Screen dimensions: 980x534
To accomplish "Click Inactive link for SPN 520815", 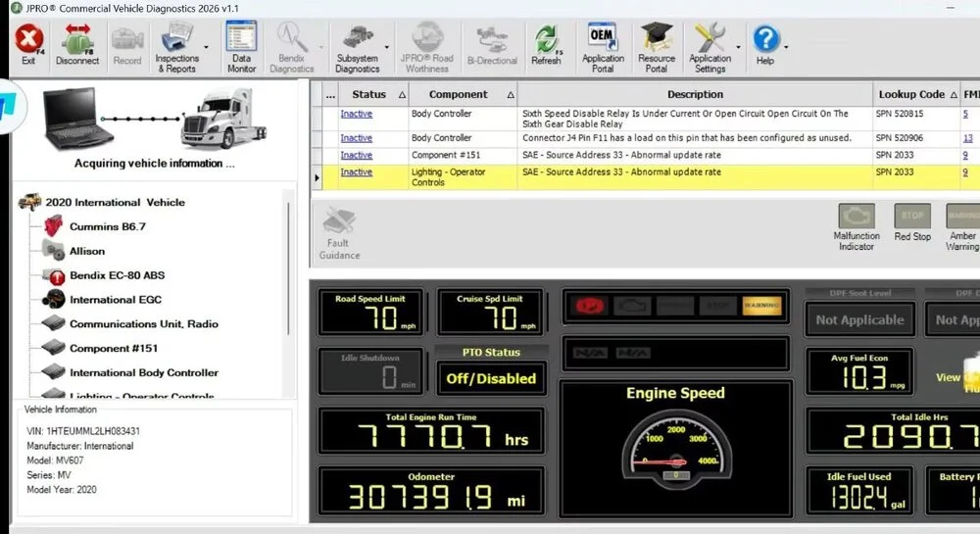I will coord(357,114).
